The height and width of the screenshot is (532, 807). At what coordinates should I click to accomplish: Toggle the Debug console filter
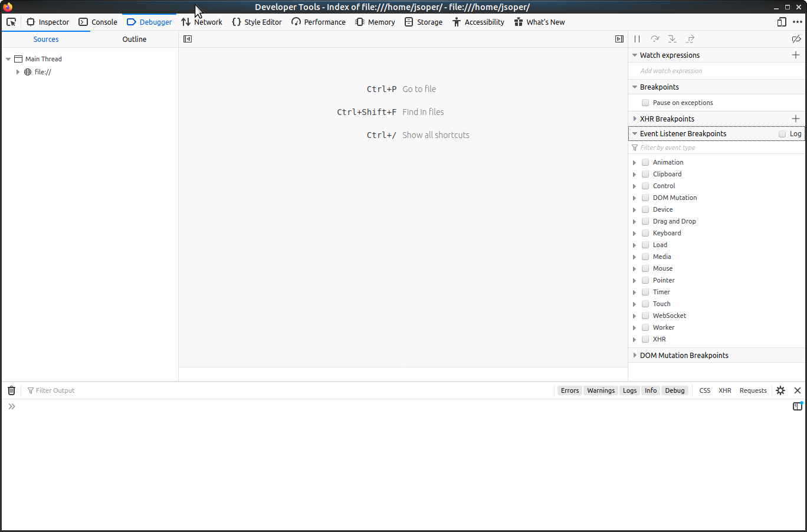coord(675,390)
